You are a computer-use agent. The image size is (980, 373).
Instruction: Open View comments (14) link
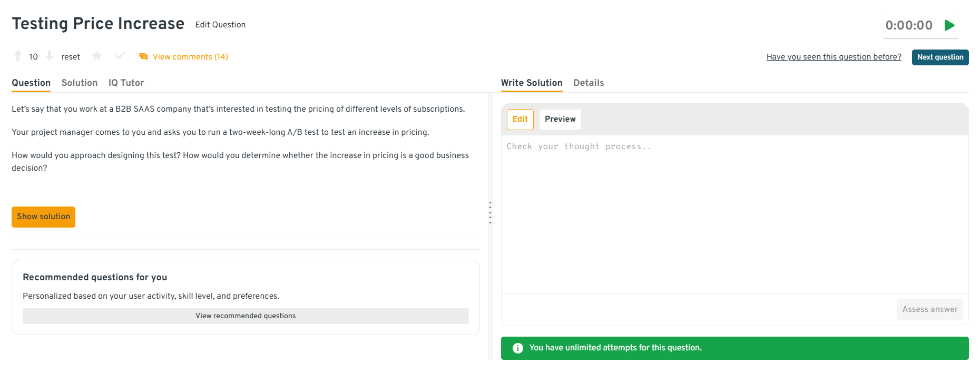coord(190,57)
